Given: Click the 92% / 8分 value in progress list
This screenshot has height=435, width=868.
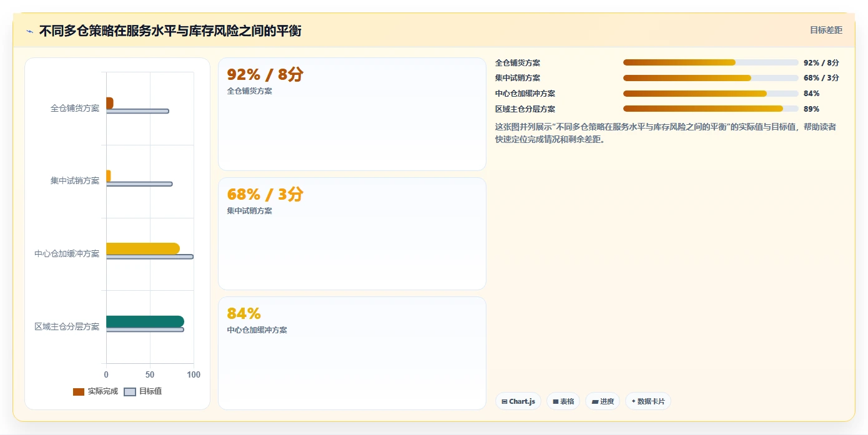Looking at the screenshot, I should click(821, 62).
